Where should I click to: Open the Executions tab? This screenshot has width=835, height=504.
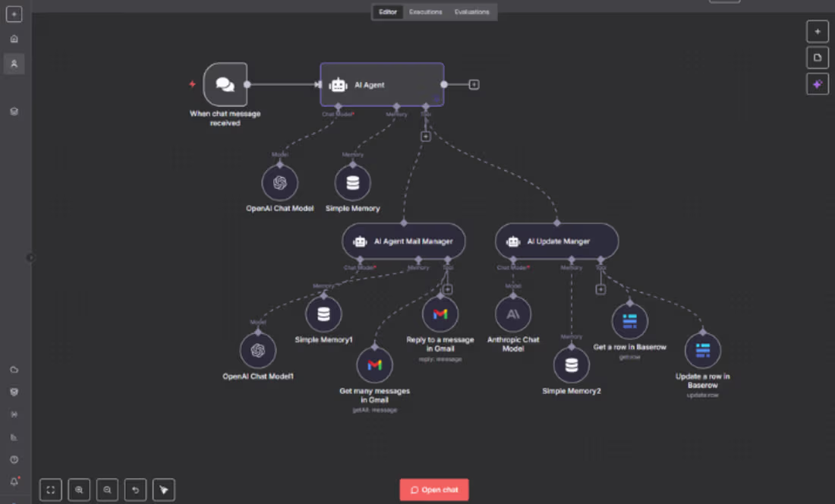(426, 11)
